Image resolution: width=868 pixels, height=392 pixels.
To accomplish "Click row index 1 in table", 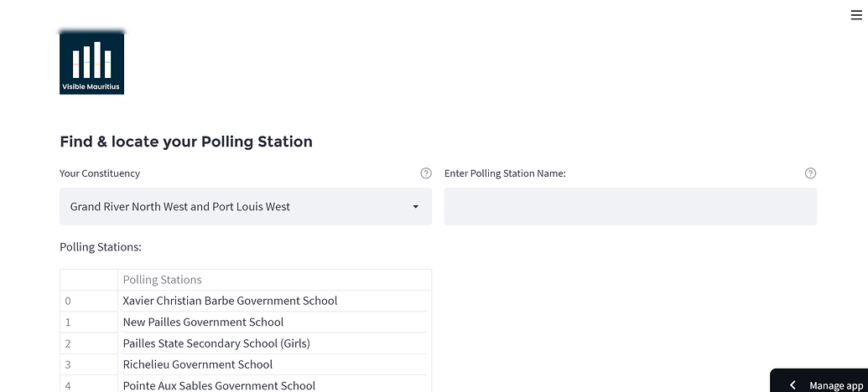I will click(69, 322).
